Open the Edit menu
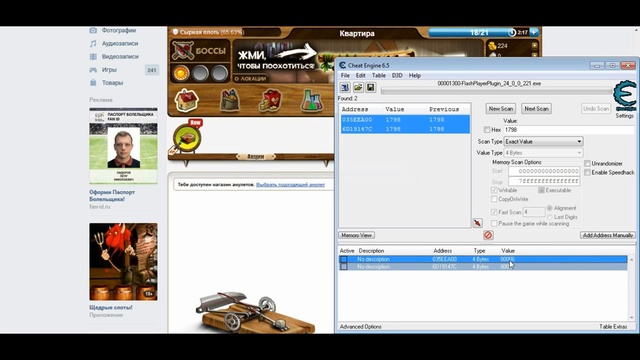The height and width of the screenshot is (360, 640). [360, 76]
